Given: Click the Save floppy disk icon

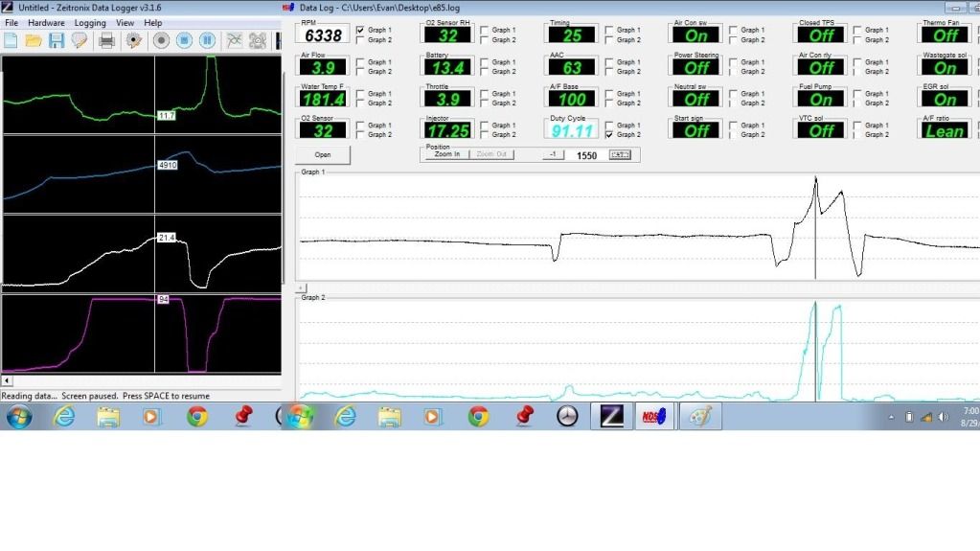Looking at the screenshot, I should [x=56, y=40].
